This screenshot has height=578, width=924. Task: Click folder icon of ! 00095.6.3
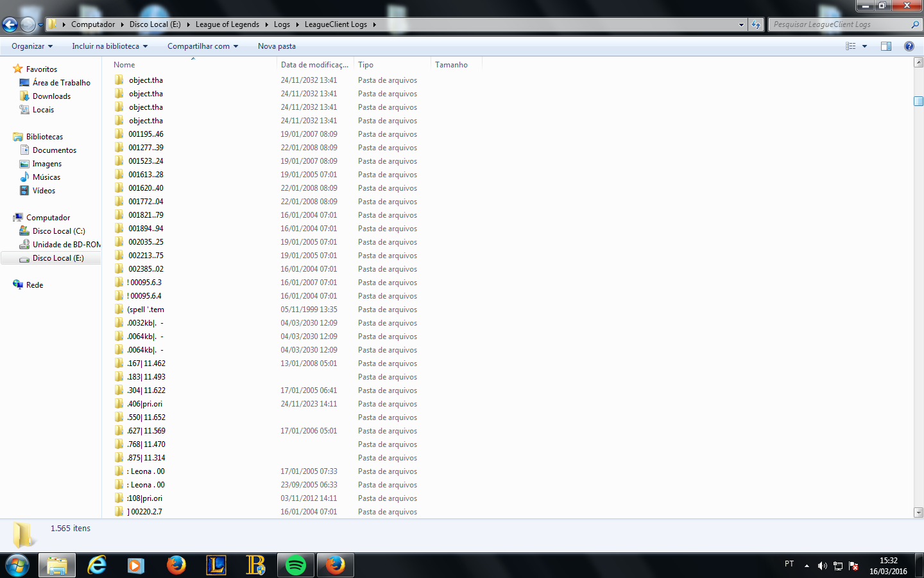coord(119,283)
